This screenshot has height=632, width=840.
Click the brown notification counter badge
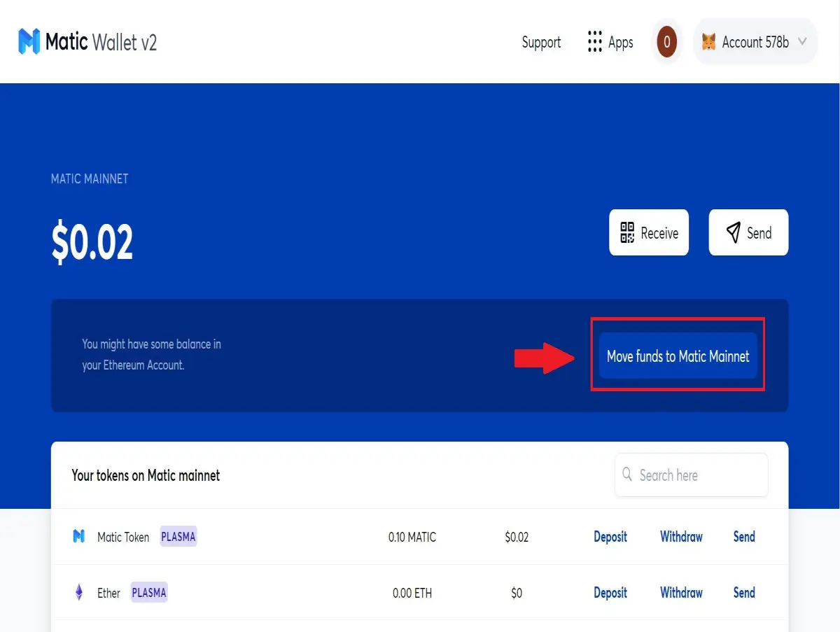click(x=666, y=42)
